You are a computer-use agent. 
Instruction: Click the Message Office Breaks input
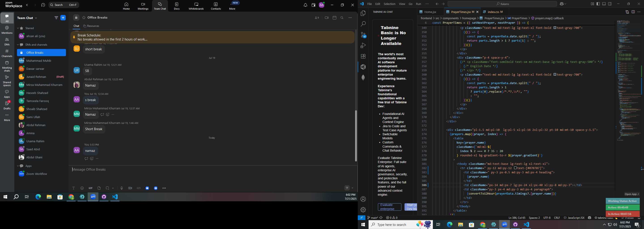pyautogui.click(x=212, y=170)
